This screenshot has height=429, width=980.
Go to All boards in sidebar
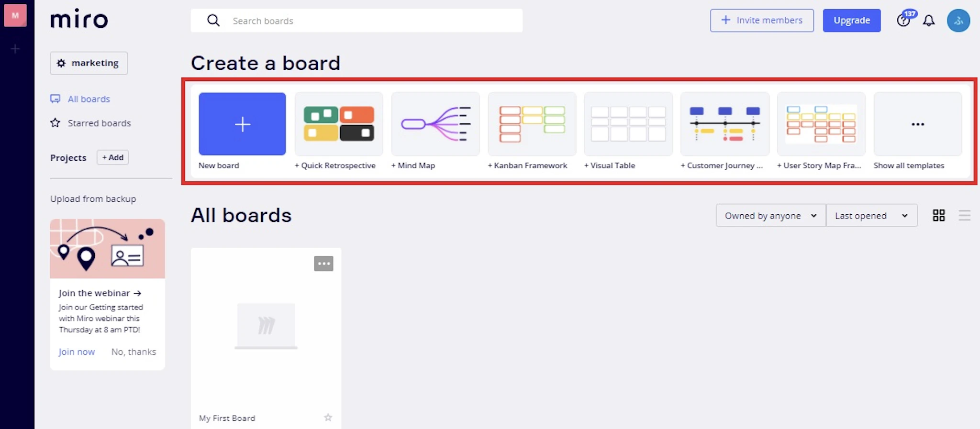(x=89, y=99)
